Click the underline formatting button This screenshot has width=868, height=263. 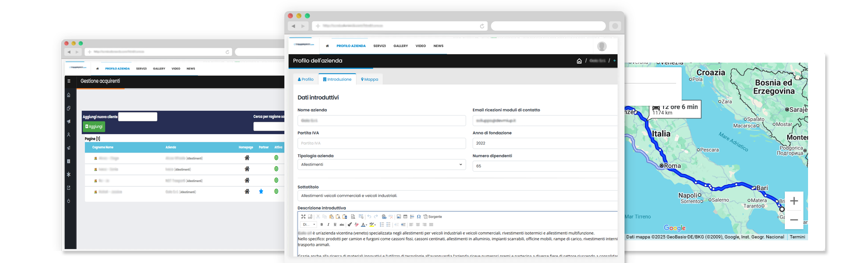tap(335, 225)
